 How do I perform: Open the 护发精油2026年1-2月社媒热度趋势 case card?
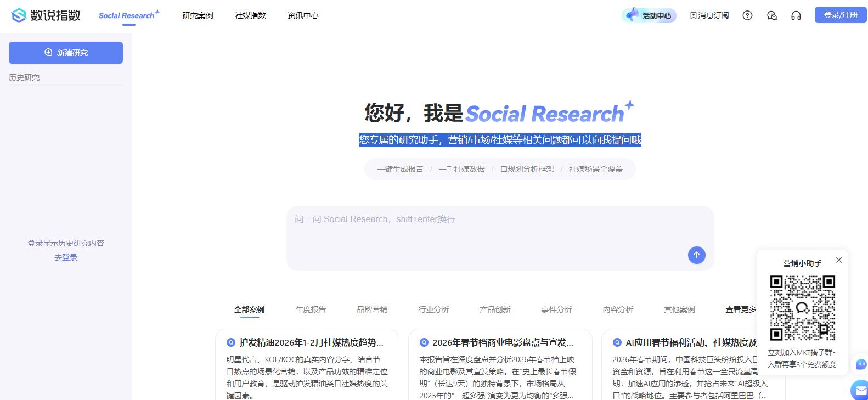point(307,365)
